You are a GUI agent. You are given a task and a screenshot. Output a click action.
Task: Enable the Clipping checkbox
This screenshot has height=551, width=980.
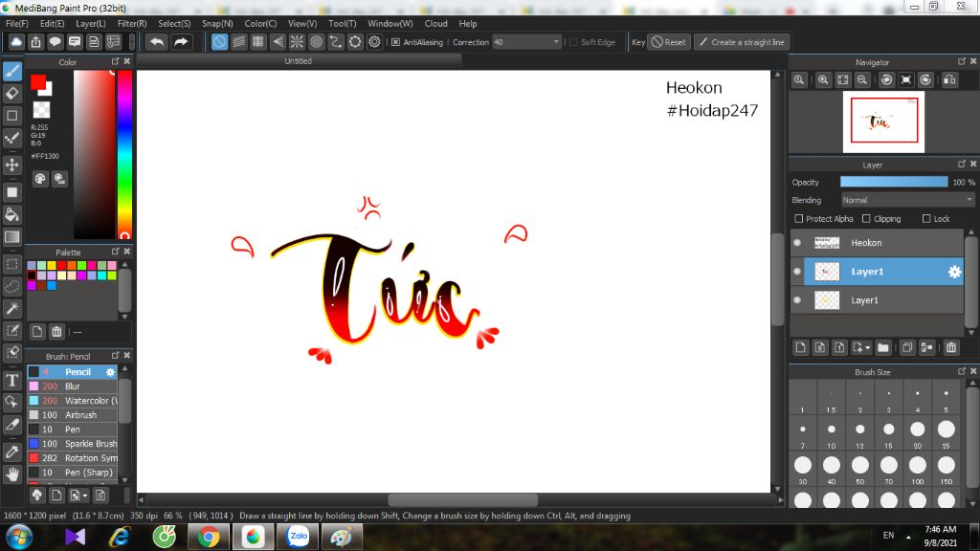tap(866, 219)
